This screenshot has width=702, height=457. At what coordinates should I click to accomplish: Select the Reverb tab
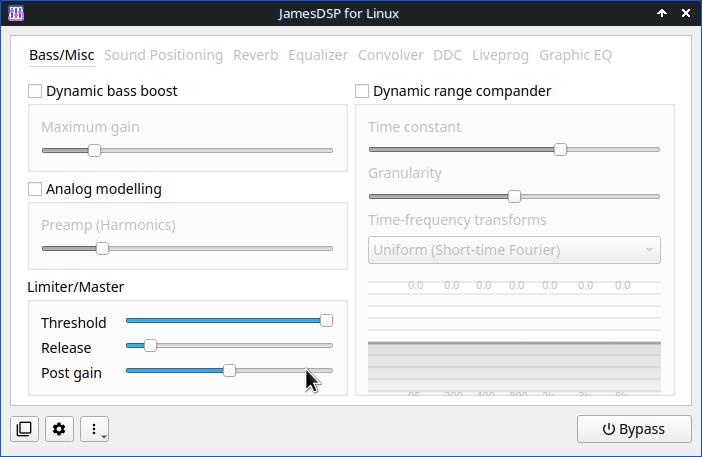click(x=256, y=55)
